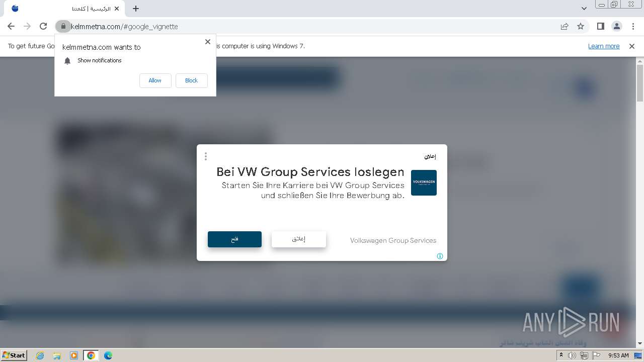
Task: Allow notifications from kelmmetna.com
Action: click(155, 80)
